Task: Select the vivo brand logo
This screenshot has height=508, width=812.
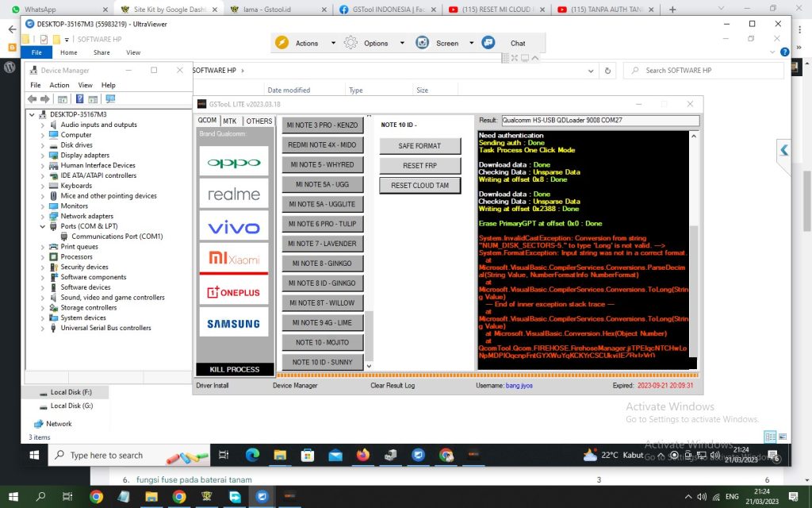Action: 234,227
